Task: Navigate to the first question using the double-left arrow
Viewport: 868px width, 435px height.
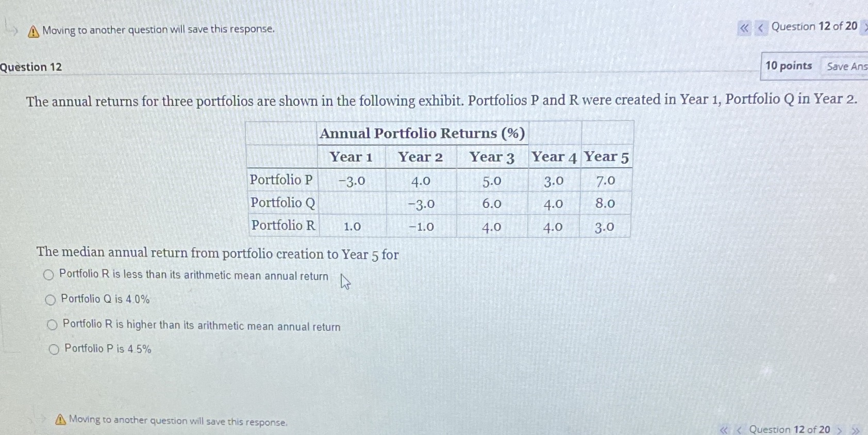Action: click(743, 28)
